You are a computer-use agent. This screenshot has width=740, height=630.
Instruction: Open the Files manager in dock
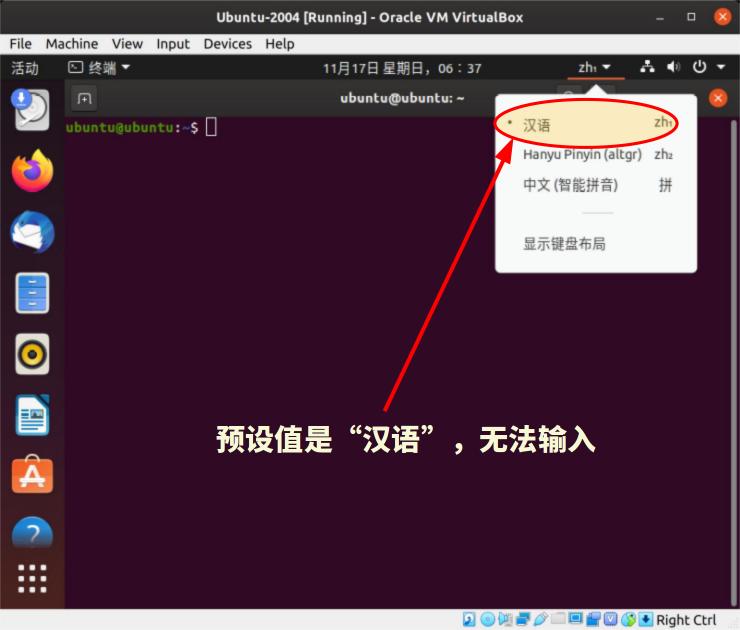pos(32,293)
